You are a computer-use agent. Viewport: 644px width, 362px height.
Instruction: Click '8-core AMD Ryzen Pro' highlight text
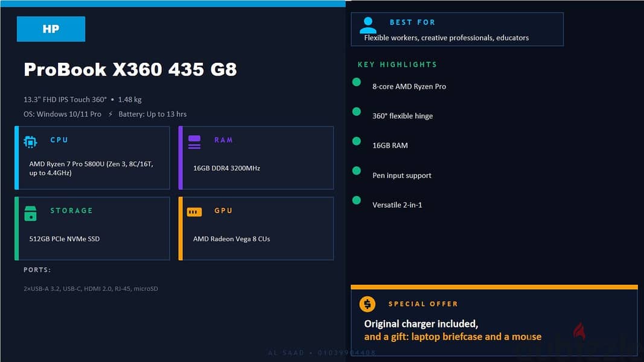click(409, 87)
